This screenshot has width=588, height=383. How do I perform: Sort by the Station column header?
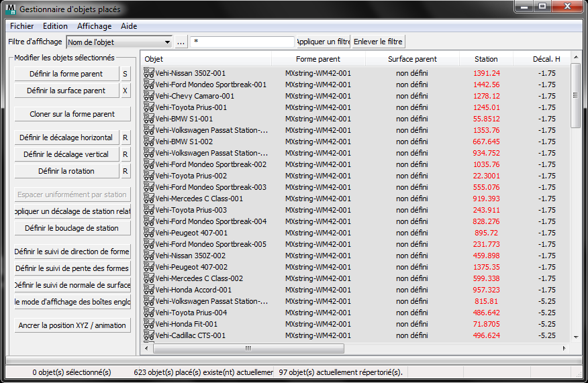pos(486,59)
